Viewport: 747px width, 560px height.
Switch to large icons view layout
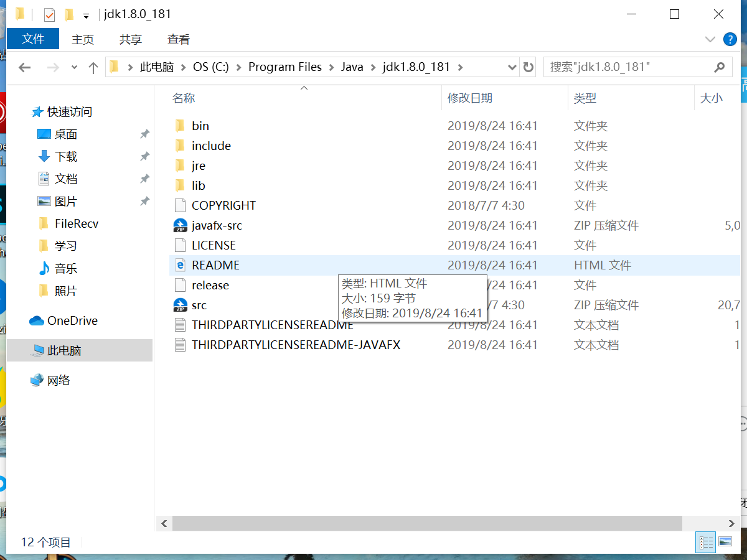pos(725,542)
